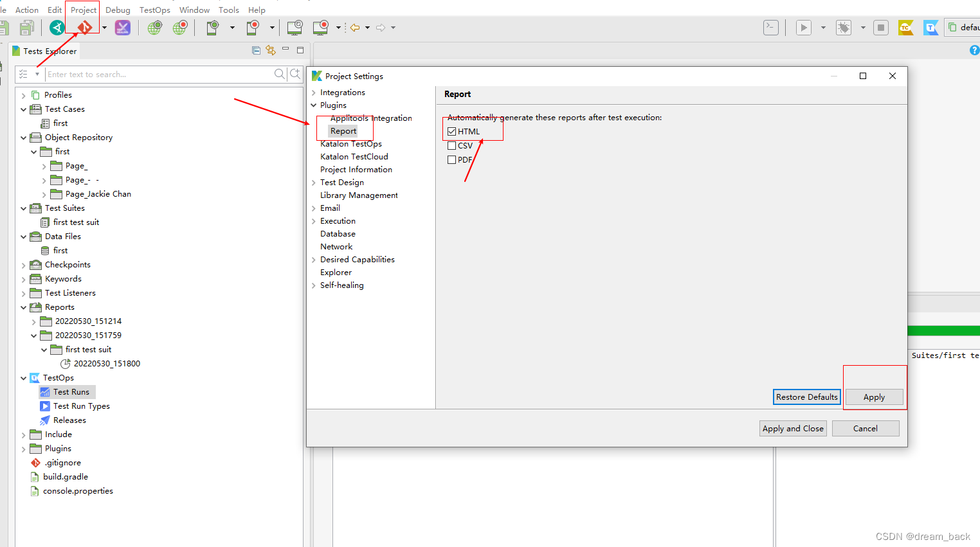The image size is (980, 547).
Task: Select Releases under TestOps
Action: point(69,420)
